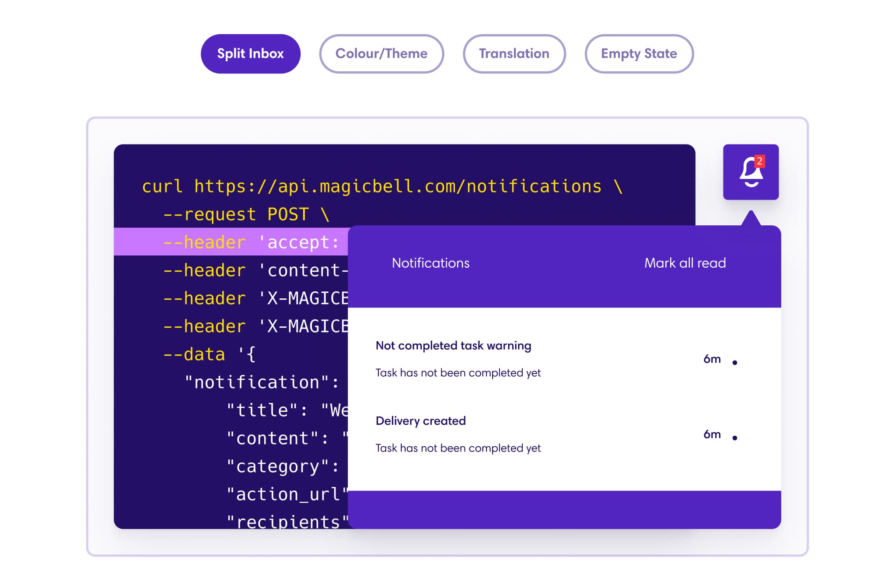Click the "title": code line
This screenshot has width=895, height=588.
coord(287,410)
